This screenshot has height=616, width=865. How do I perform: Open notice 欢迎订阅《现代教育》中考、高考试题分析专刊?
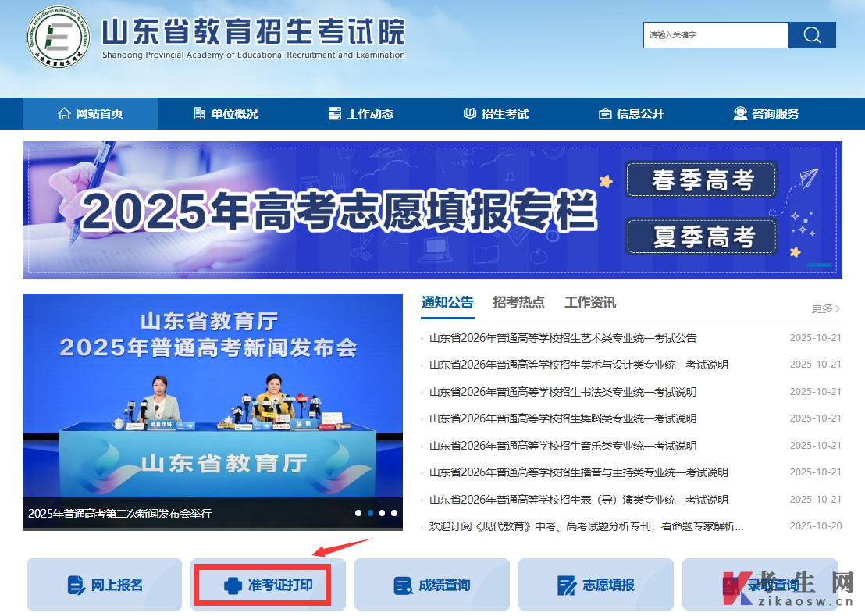coord(586,526)
